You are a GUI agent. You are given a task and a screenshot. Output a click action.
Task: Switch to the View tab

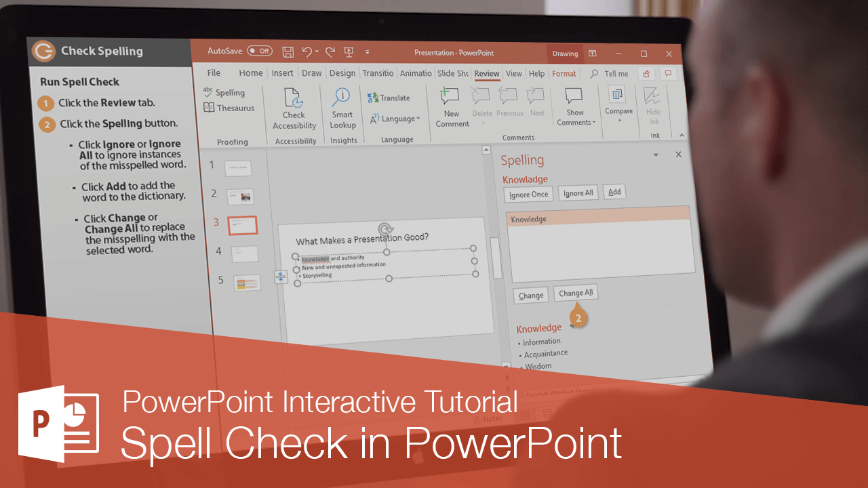pos(514,73)
